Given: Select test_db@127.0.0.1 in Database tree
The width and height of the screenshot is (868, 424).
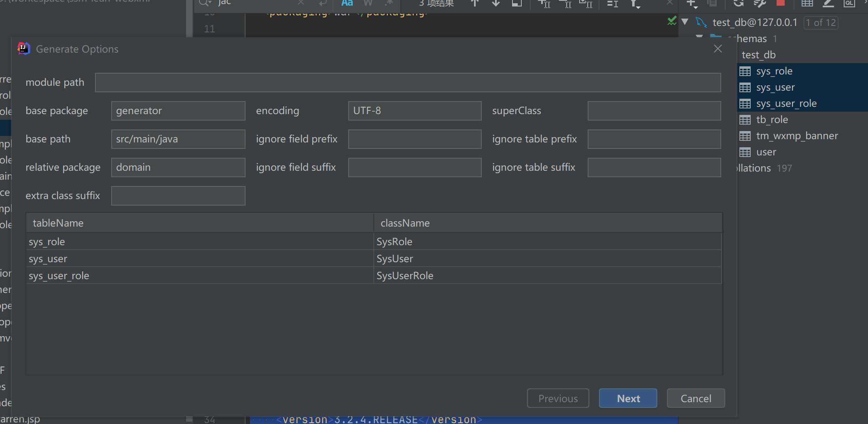Looking at the screenshot, I should [755, 22].
